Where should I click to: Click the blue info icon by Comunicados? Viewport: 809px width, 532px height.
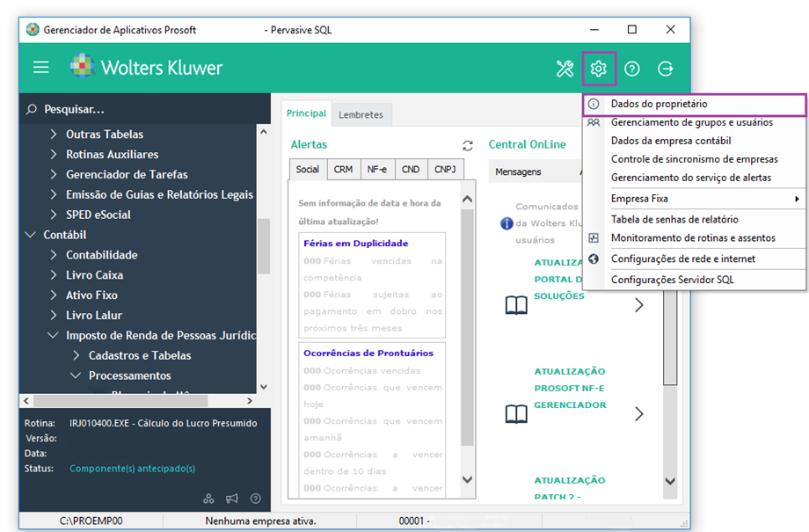point(507,223)
